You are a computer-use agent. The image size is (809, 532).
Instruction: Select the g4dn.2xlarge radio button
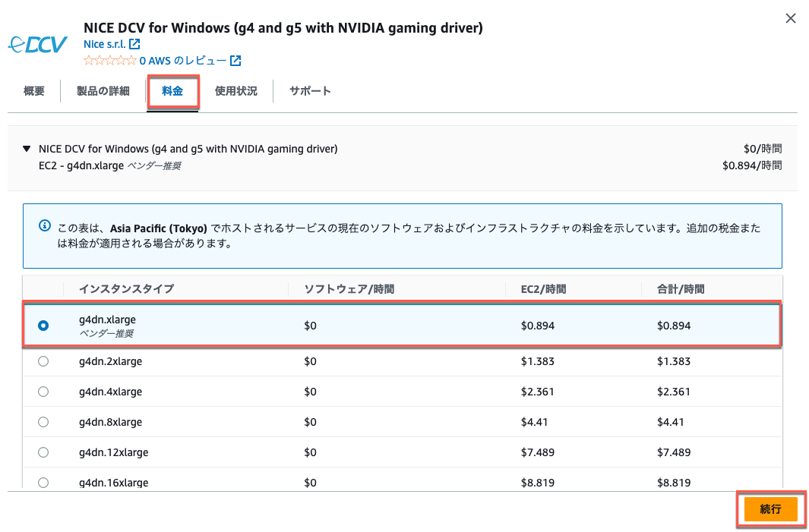(x=43, y=361)
